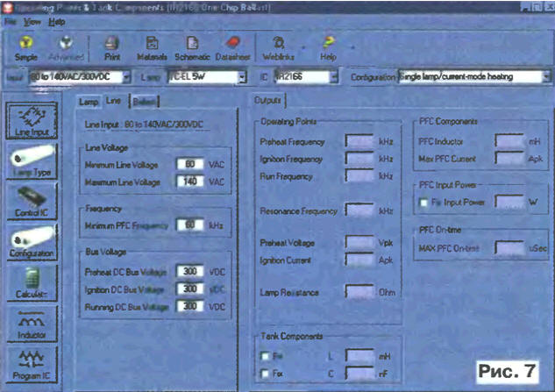Click the Print toolbar icon
555x392 pixels.
click(110, 46)
